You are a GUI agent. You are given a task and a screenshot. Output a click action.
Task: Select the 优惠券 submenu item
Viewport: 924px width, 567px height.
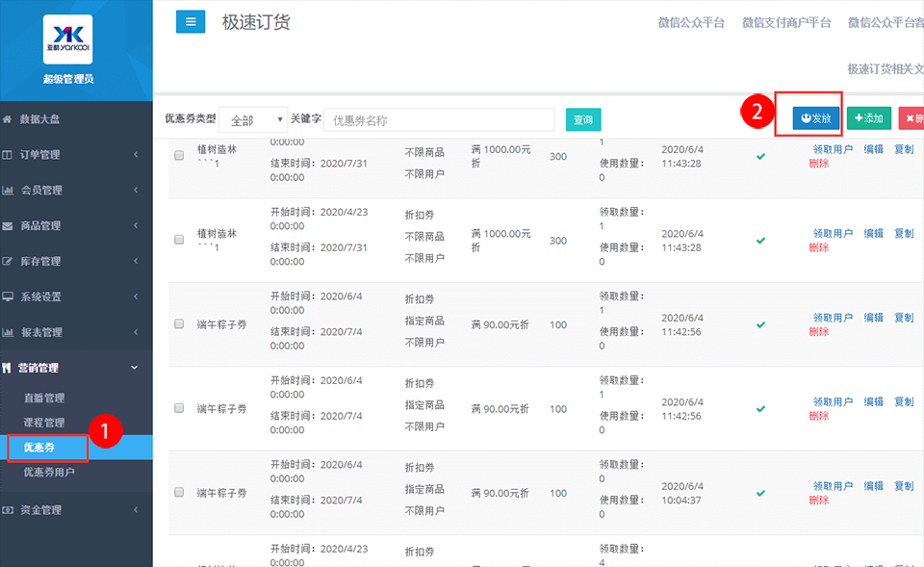click(x=38, y=448)
